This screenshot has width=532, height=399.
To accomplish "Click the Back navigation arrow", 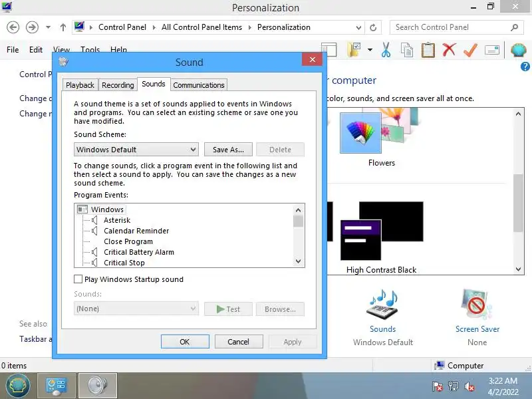I will pyautogui.click(x=13, y=27).
